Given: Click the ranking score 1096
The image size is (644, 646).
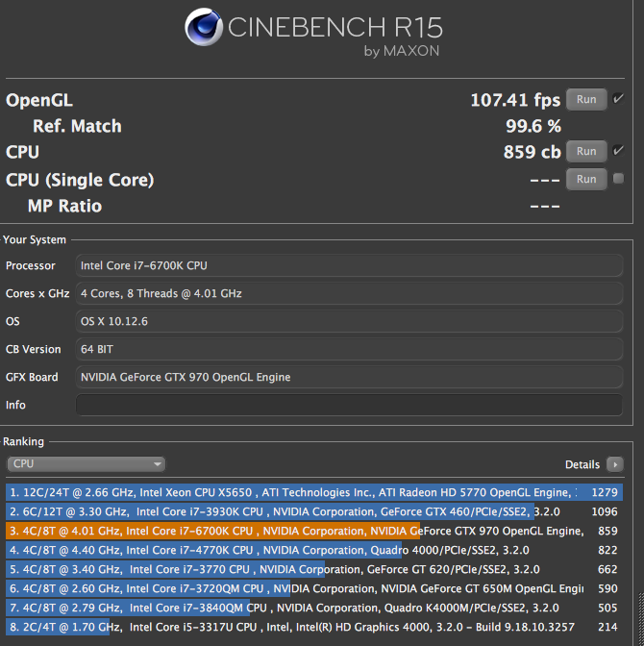Looking at the screenshot, I should [605, 511].
